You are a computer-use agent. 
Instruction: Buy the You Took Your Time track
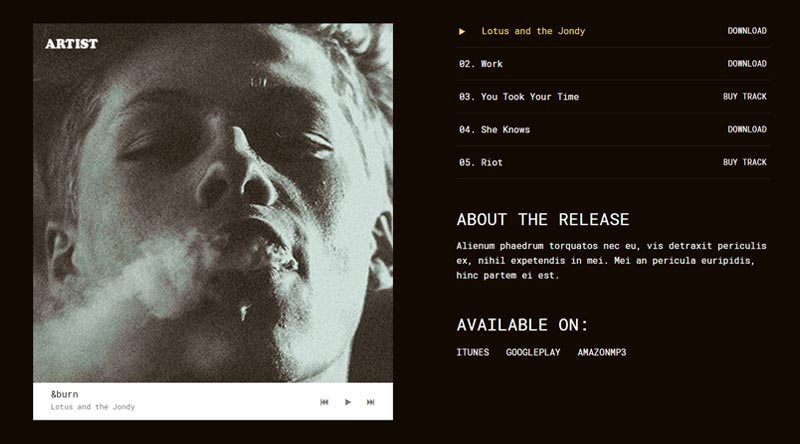pos(745,96)
